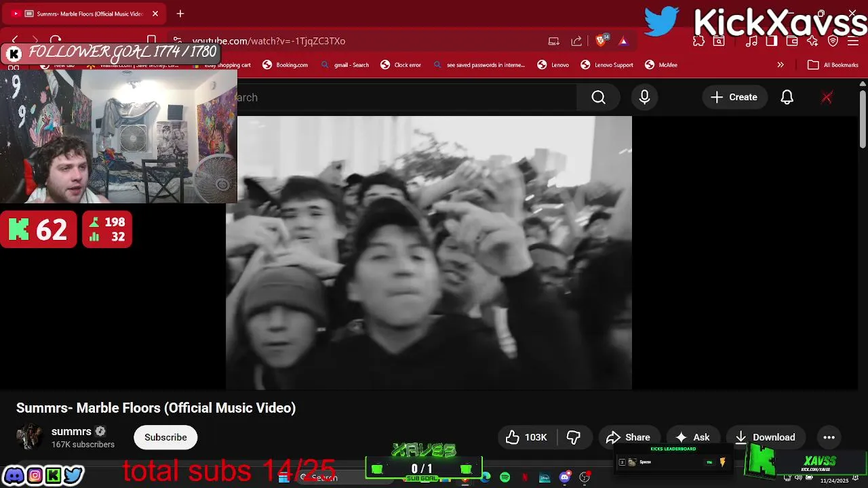Open the summrs channel avatar
This screenshot has height=488, width=868.
click(x=29, y=437)
